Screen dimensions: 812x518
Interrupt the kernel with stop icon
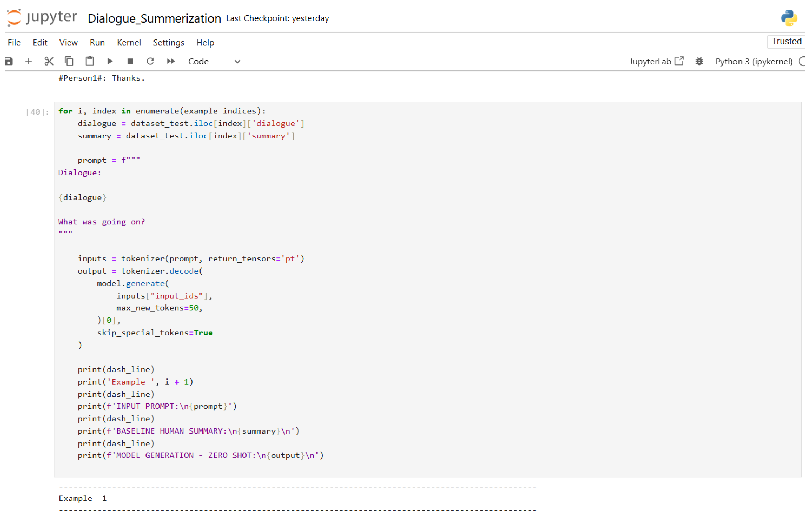pos(130,61)
